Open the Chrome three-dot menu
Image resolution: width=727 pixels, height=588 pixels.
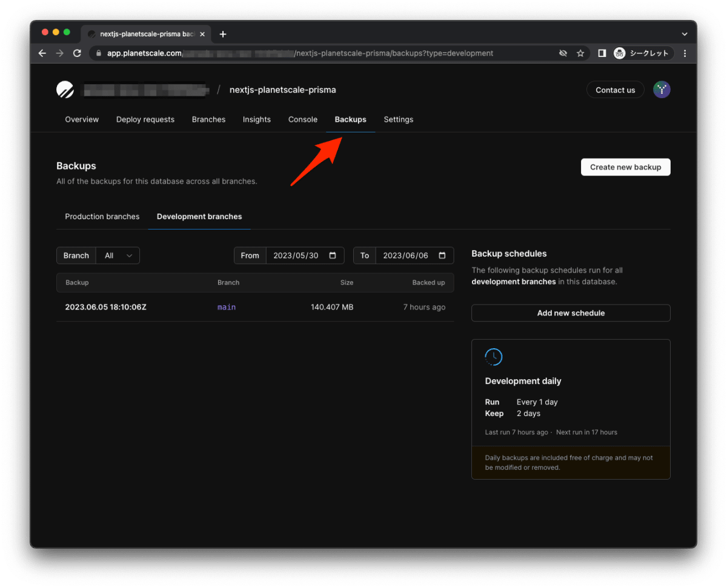coord(685,53)
